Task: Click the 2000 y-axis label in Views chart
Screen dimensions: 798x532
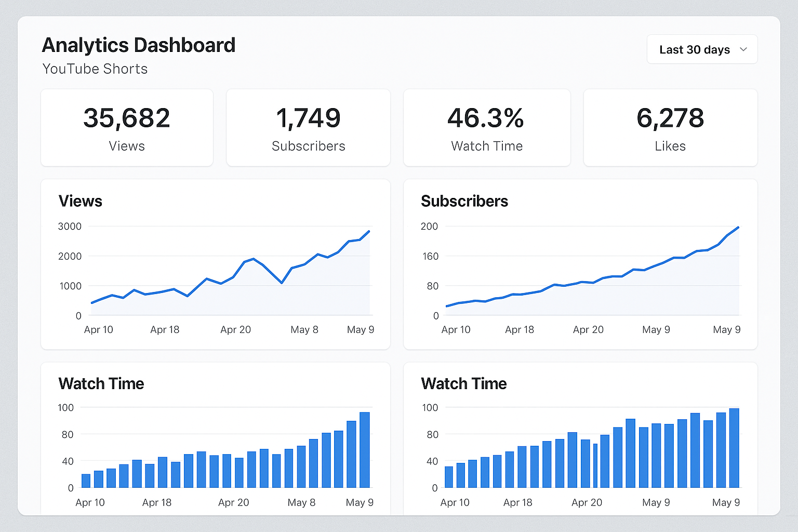Action: click(70, 256)
